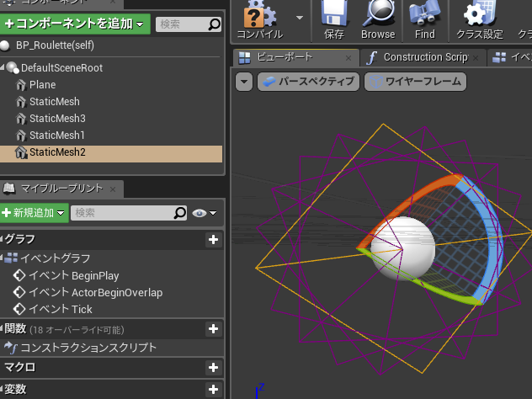Add a new graph with plus button
This screenshot has width=532, height=399.
click(214, 240)
